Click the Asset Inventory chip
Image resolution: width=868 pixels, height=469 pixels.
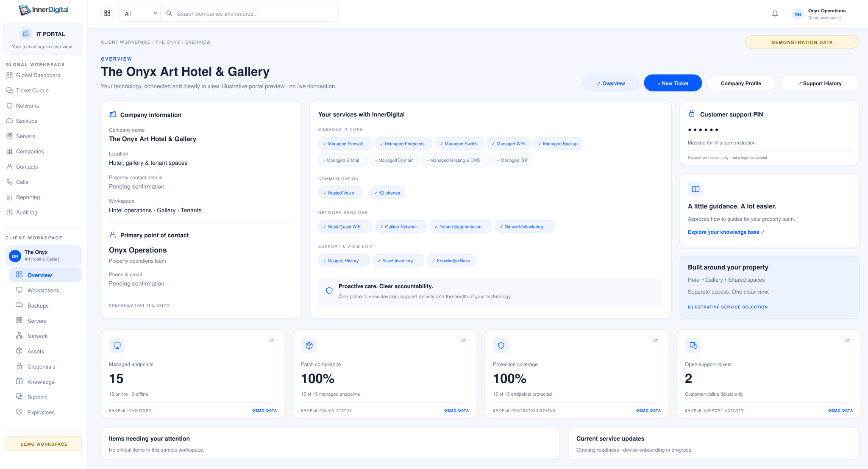(398, 261)
